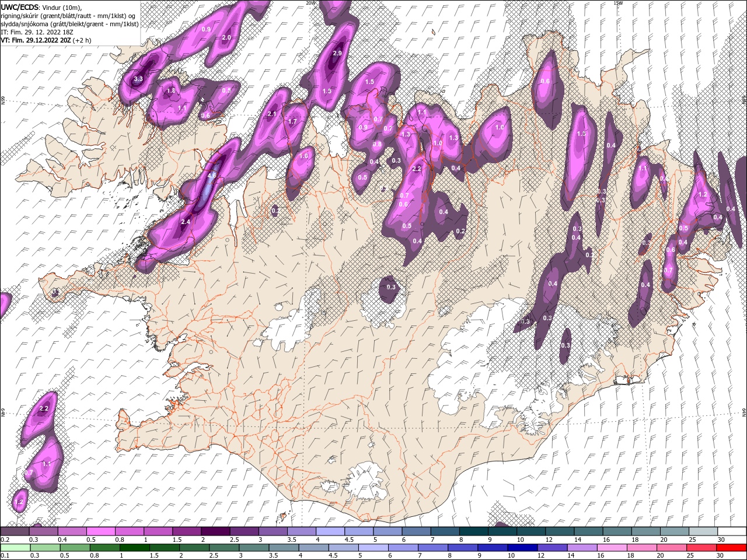This screenshot has width=747, height=560.
Task: Click the 3.3 snowfall value in the northwest
Action: [x=138, y=79]
